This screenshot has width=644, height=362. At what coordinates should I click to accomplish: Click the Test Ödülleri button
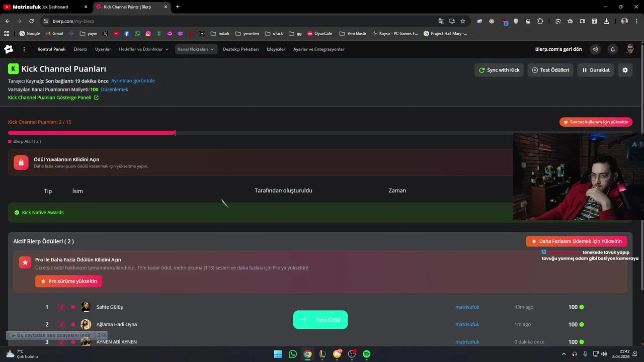point(550,70)
